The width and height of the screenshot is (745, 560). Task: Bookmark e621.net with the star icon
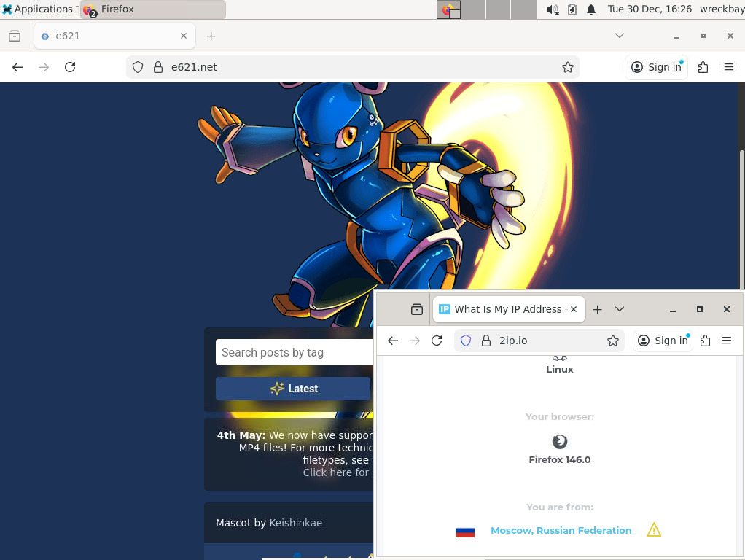pos(568,67)
